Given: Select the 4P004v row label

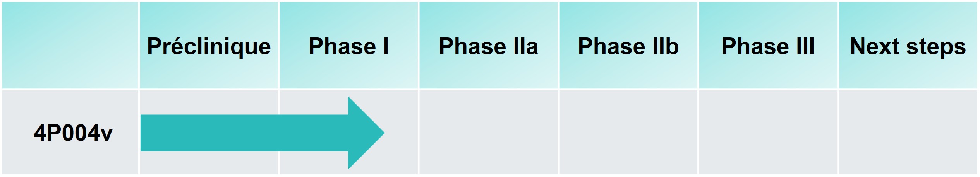Looking at the screenshot, I should click(73, 133).
